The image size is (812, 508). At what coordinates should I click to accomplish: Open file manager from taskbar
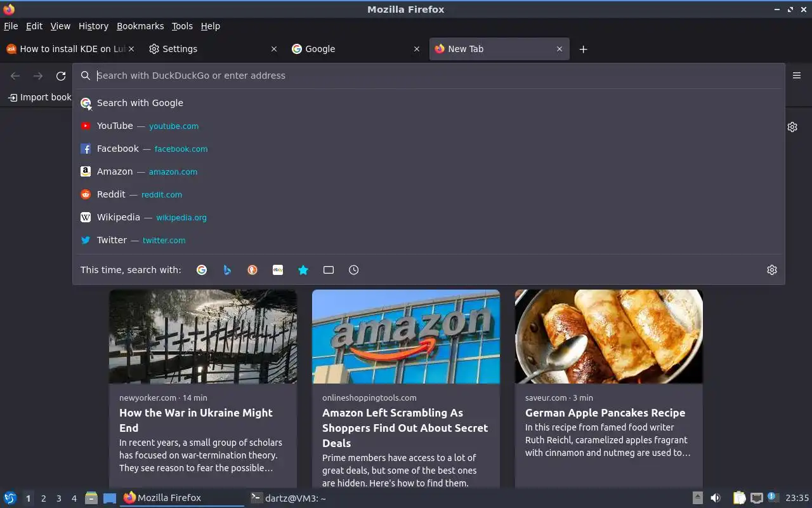91,498
